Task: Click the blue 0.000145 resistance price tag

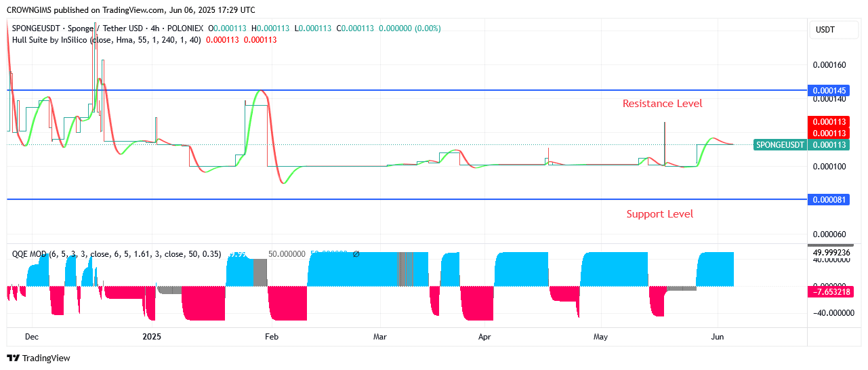Action: [829, 90]
